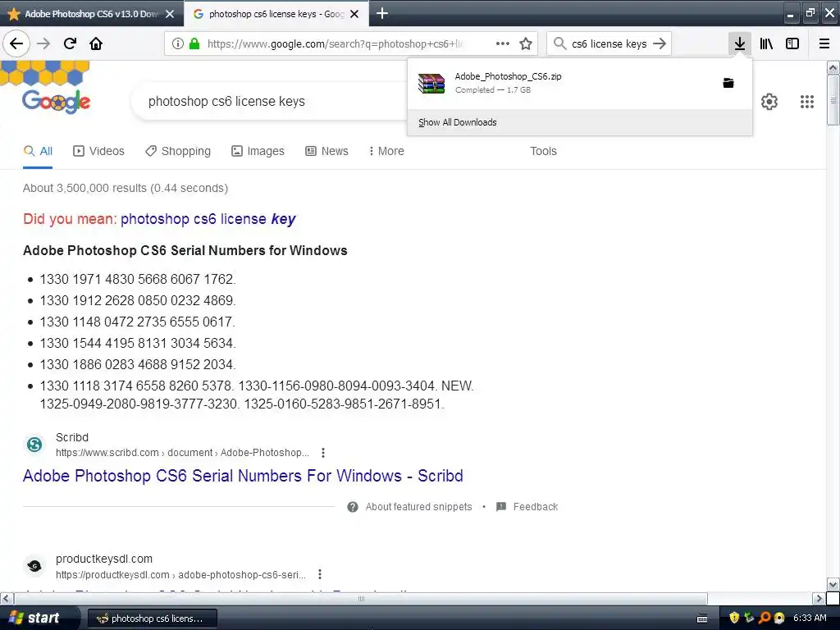
Task: Click serial 1330 1544 4195 8131 3034 5634
Action: click(x=138, y=343)
